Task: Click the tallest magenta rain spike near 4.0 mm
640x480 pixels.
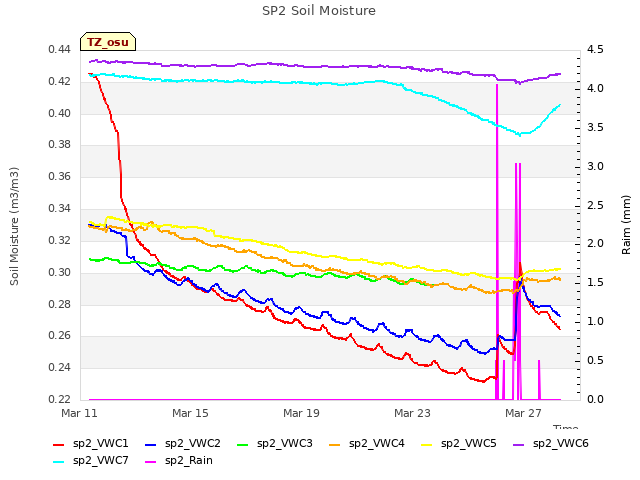Action: pos(497,242)
